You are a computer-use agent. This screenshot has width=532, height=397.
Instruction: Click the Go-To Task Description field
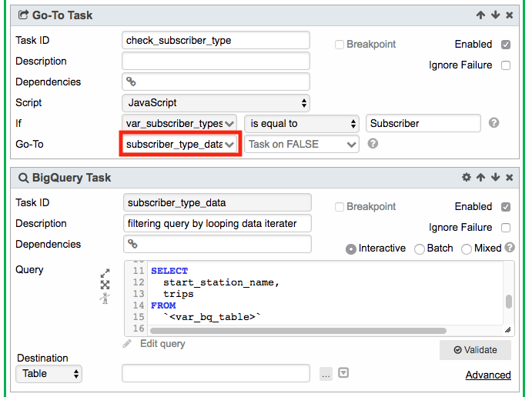tap(216, 61)
